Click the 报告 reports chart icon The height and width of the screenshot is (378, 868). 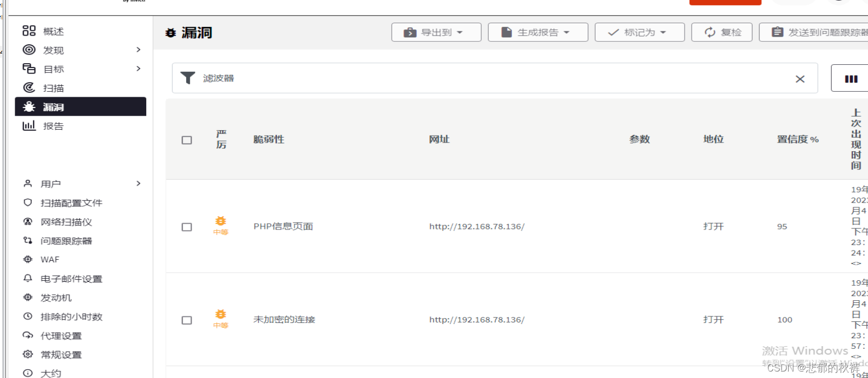click(29, 126)
